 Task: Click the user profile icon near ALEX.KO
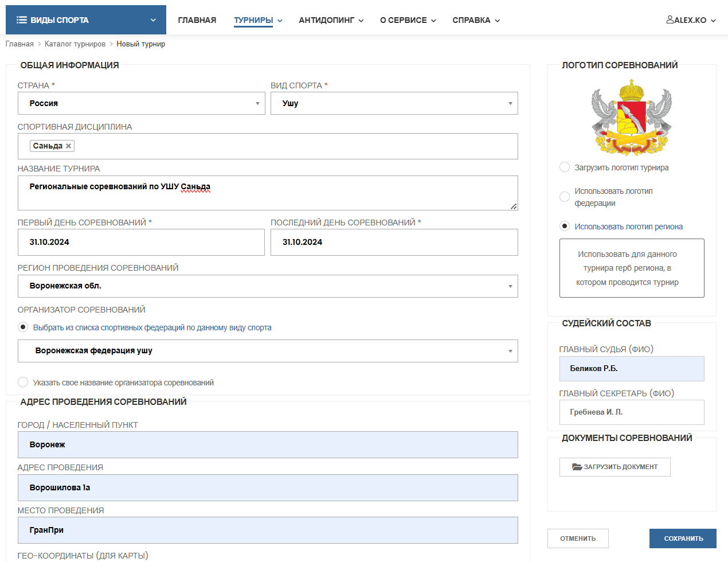[670, 19]
